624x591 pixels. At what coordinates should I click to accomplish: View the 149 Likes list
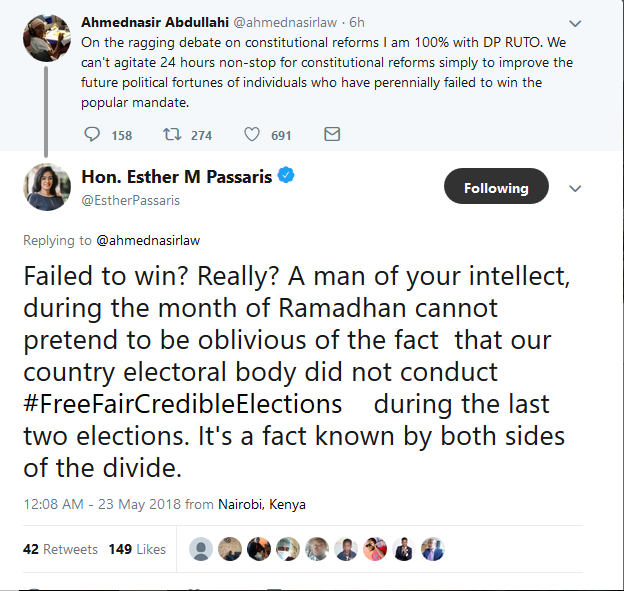click(x=137, y=549)
